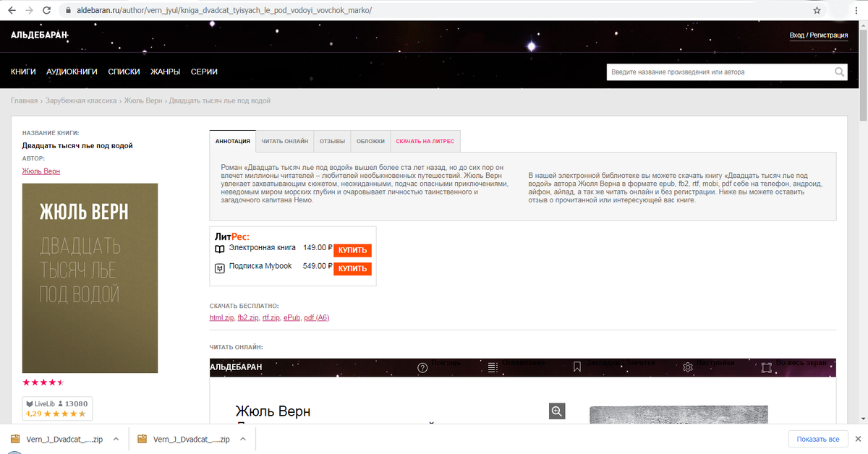The image size is (868, 454).
Task: Click the price "149.00 ₽"
Action: click(x=318, y=247)
